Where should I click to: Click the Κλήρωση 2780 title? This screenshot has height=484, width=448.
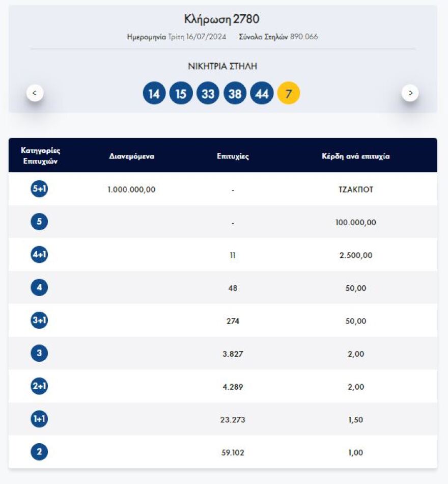tap(221, 19)
